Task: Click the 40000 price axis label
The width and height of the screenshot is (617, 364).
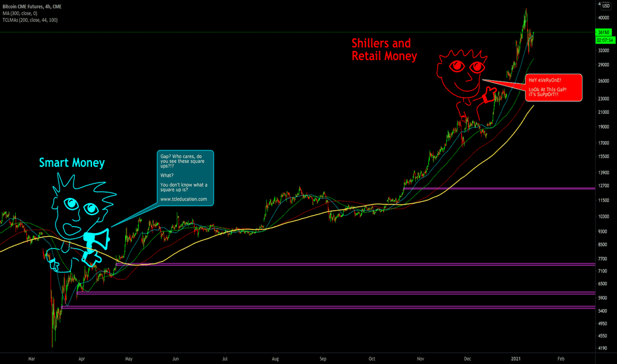Action: tap(603, 18)
